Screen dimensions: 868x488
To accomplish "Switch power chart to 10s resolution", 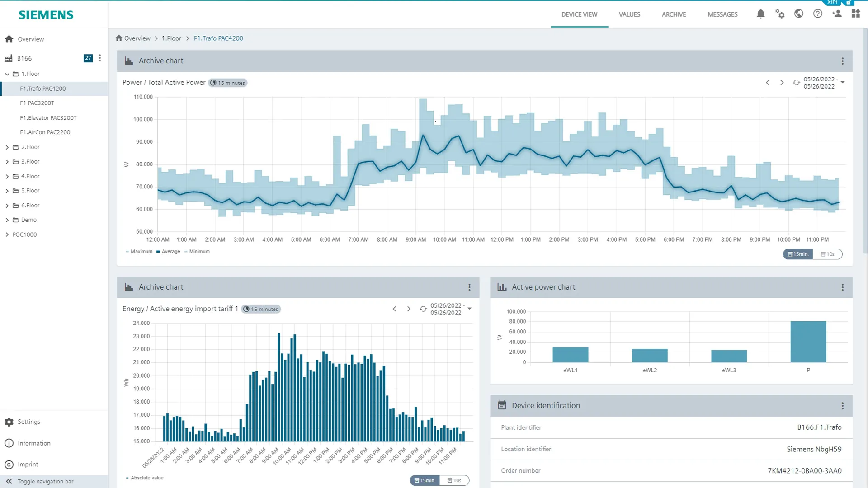I will tap(827, 254).
